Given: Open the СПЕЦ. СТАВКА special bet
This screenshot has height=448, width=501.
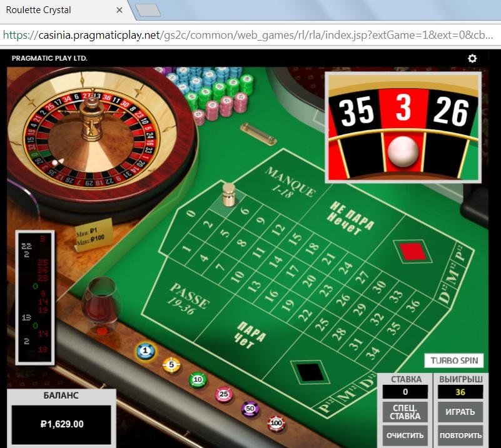Looking at the screenshot, I should [x=405, y=412].
